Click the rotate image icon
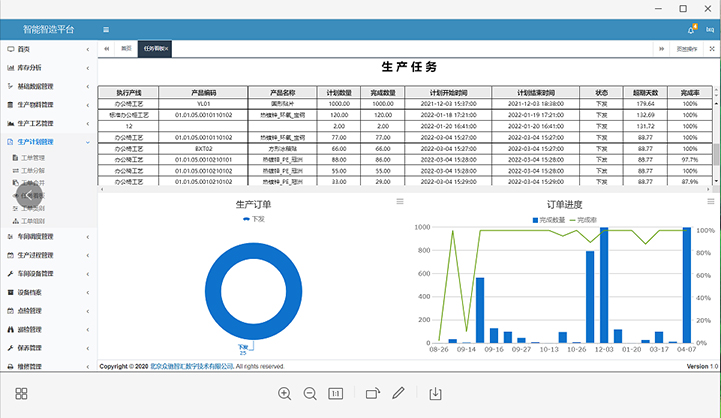This screenshot has width=721, height=418. [x=372, y=394]
